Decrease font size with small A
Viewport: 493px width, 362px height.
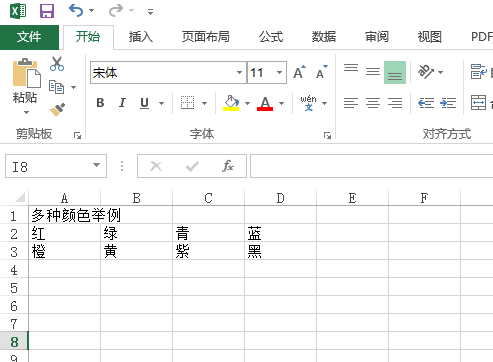(x=322, y=72)
